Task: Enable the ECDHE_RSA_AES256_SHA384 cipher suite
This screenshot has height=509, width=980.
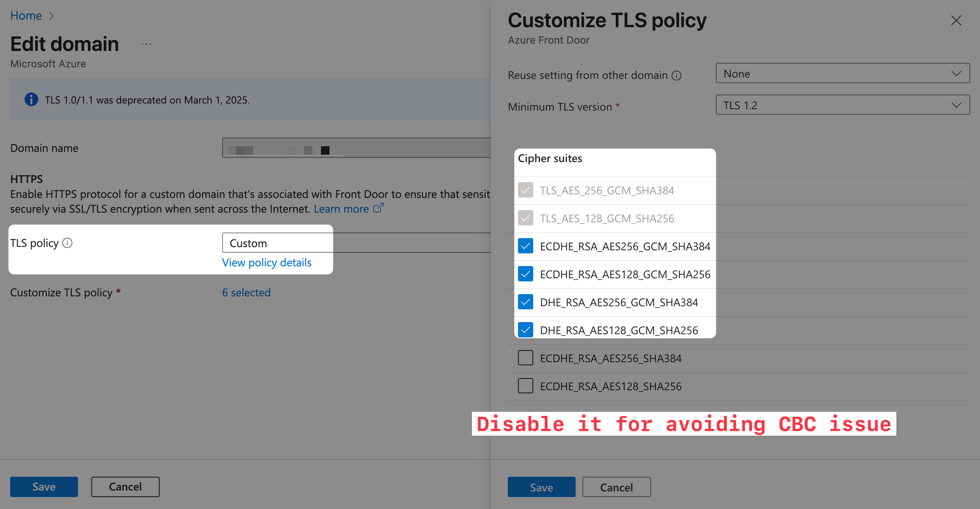Action: [526, 358]
